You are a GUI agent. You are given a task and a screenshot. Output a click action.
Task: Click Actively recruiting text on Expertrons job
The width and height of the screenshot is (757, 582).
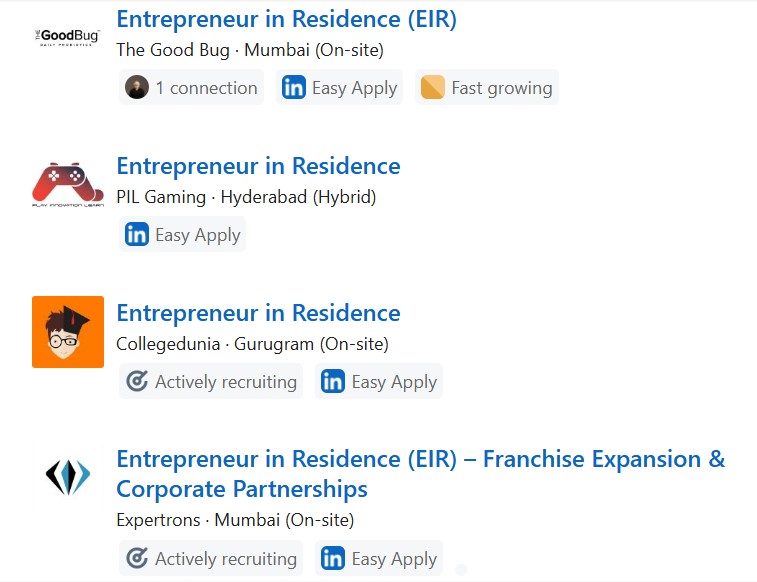point(226,559)
